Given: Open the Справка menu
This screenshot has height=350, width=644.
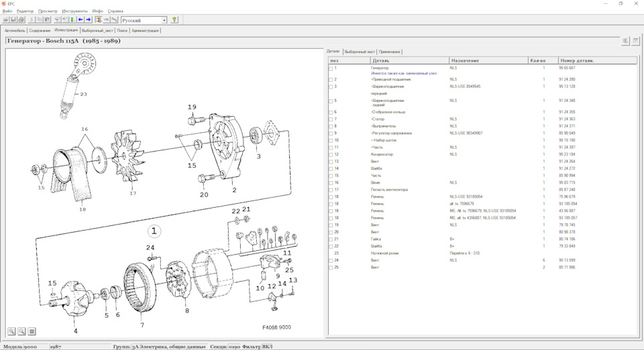Looking at the screenshot, I should pos(115,11).
